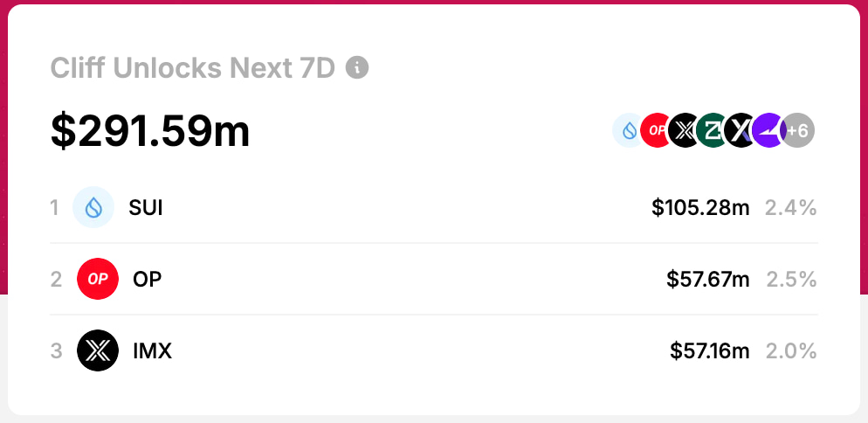Select the green Z token icon

coord(713,130)
